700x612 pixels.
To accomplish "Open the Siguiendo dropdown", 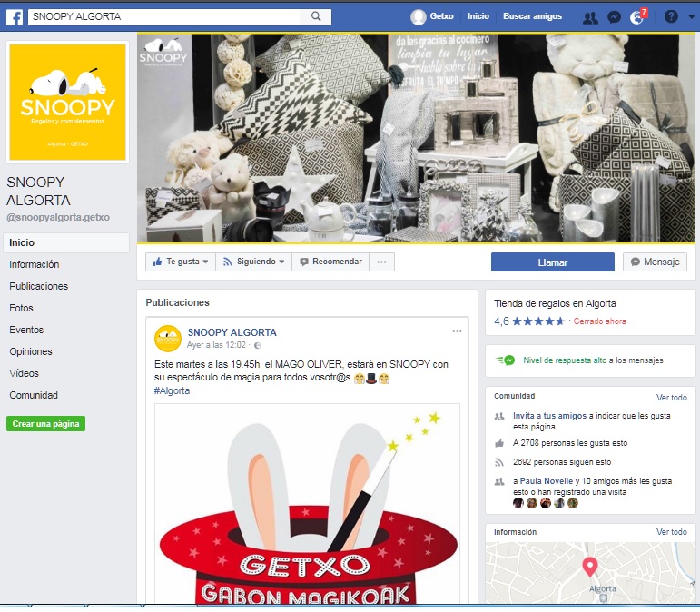I will click(x=253, y=262).
